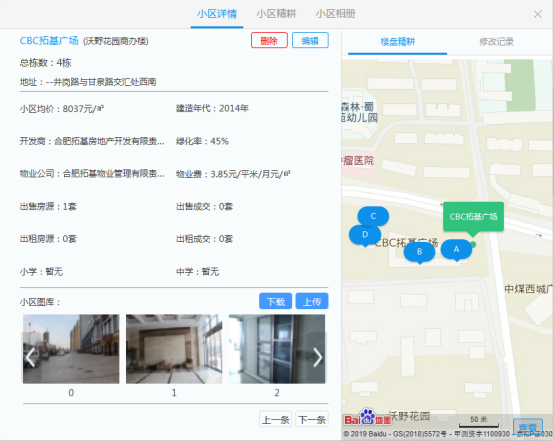Screen dimensions: 554x441
Task: Show next gallery images with right arrow
Action: [x=318, y=357]
